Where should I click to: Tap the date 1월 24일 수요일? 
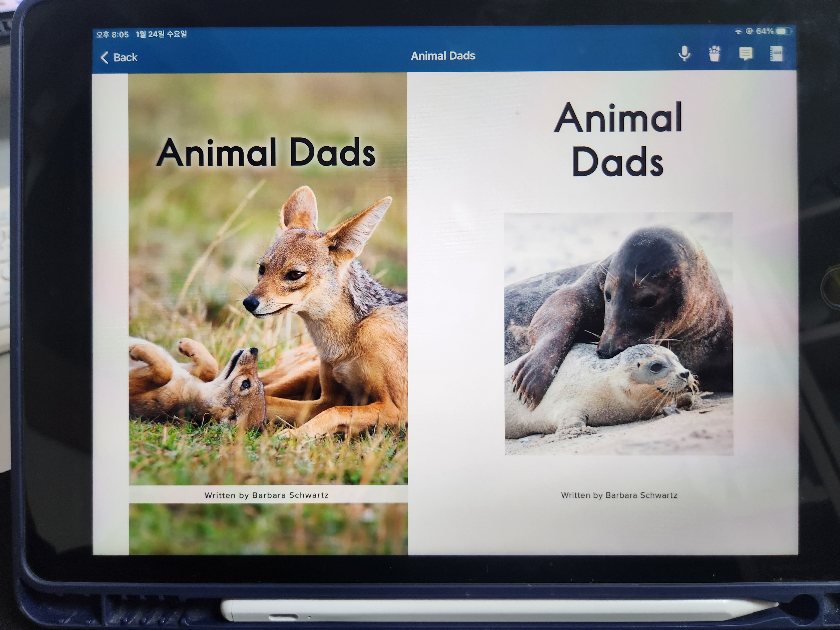click(x=161, y=34)
